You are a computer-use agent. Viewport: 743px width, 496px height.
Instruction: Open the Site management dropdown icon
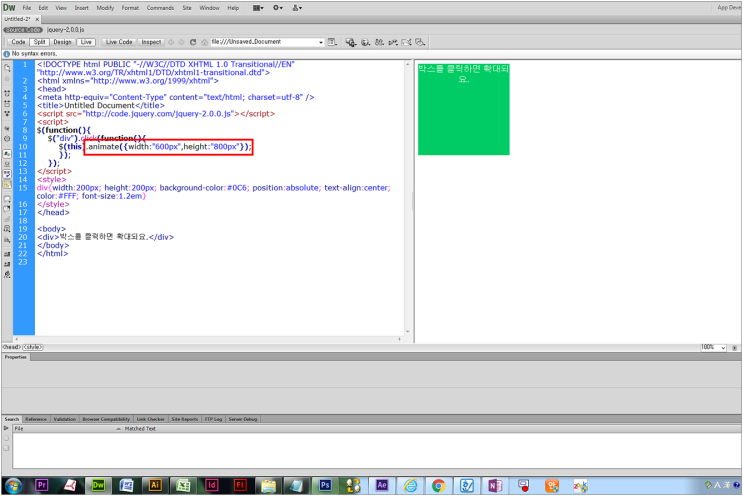click(x=297, y=8)
